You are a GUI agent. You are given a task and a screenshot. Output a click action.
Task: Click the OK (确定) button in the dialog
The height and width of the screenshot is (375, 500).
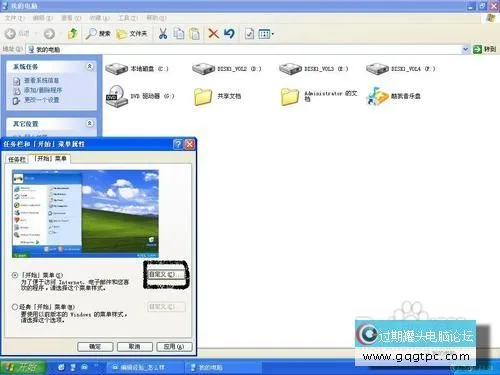point(95,347)
